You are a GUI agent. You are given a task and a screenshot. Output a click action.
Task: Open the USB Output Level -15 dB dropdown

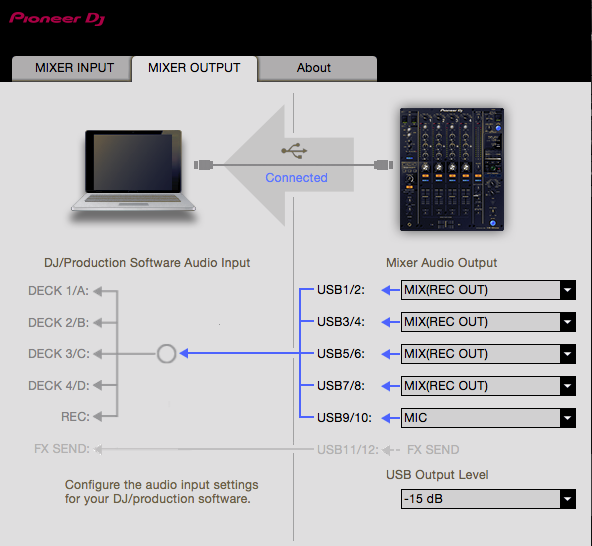click(488, 499)
